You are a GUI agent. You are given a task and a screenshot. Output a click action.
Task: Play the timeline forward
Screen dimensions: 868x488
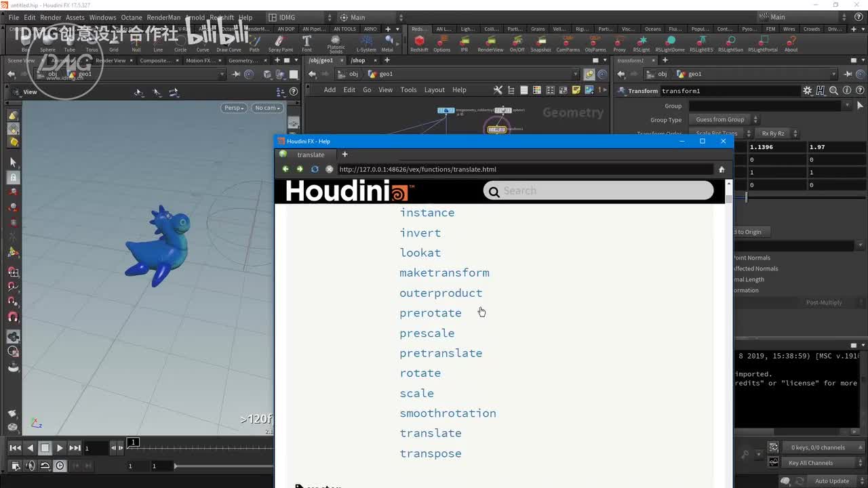point(60,447)
